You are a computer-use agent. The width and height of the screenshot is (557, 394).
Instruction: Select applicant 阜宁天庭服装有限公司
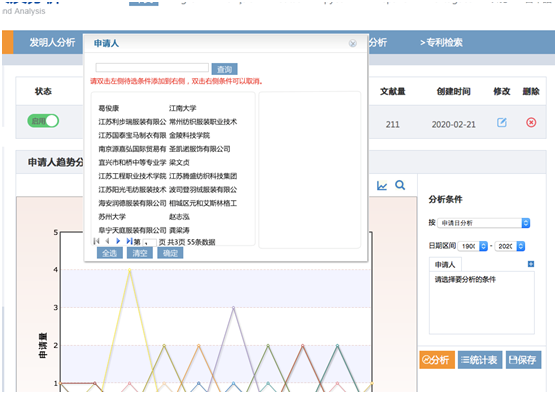pyautogui.click(x=132, y=230)
